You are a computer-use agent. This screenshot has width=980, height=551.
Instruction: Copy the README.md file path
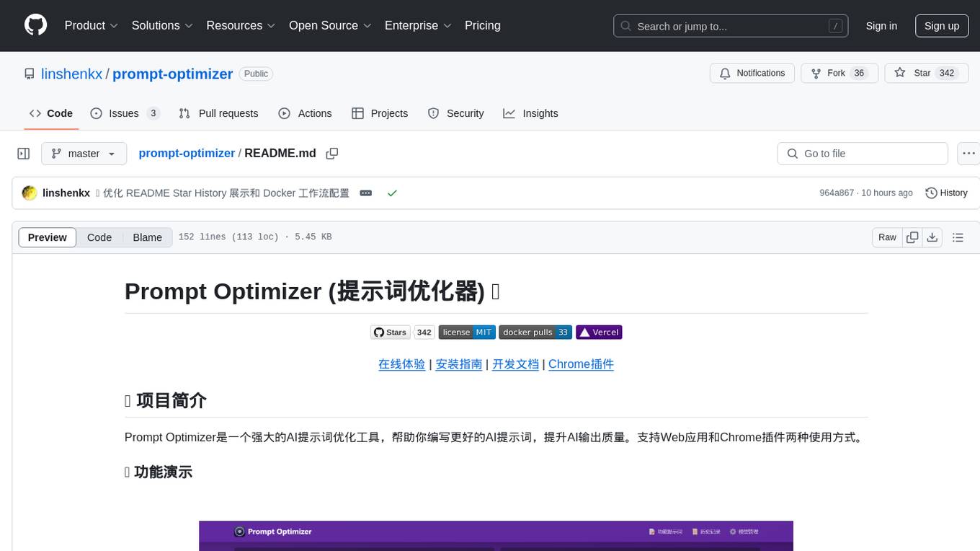coord(332,154)
